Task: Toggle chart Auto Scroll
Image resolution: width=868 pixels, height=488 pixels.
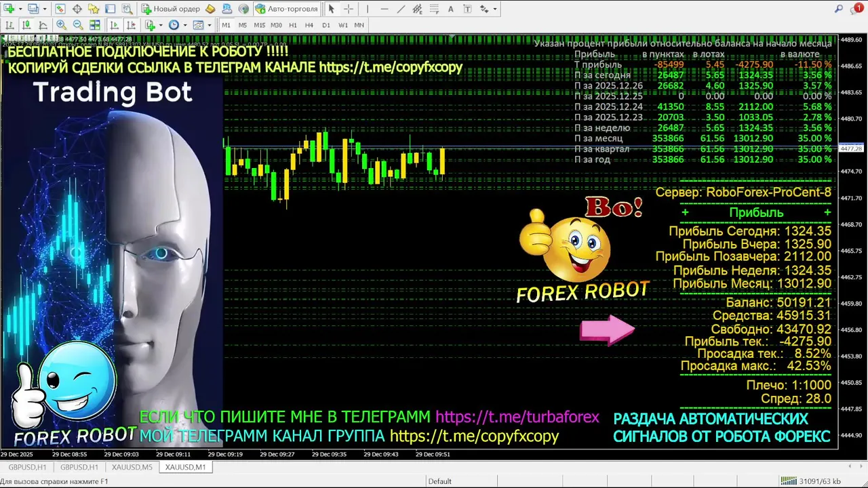Action: point(114,25)
